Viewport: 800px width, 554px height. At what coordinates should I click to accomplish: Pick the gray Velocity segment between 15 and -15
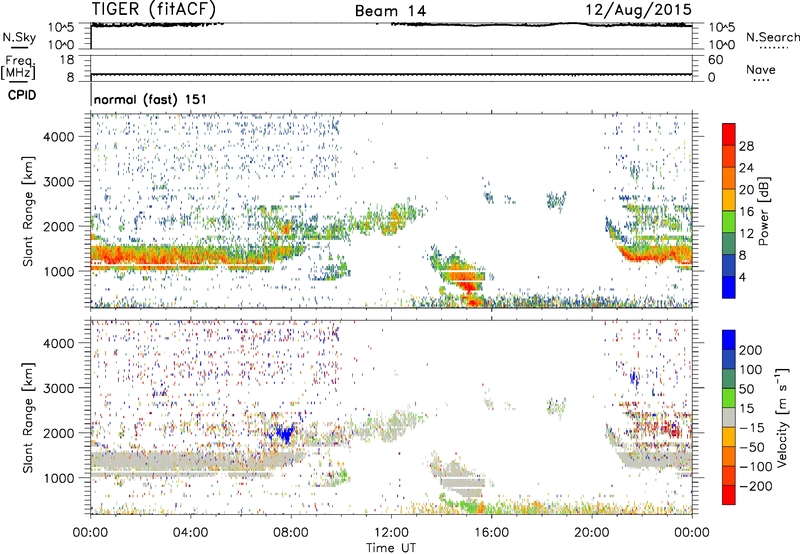729,417
